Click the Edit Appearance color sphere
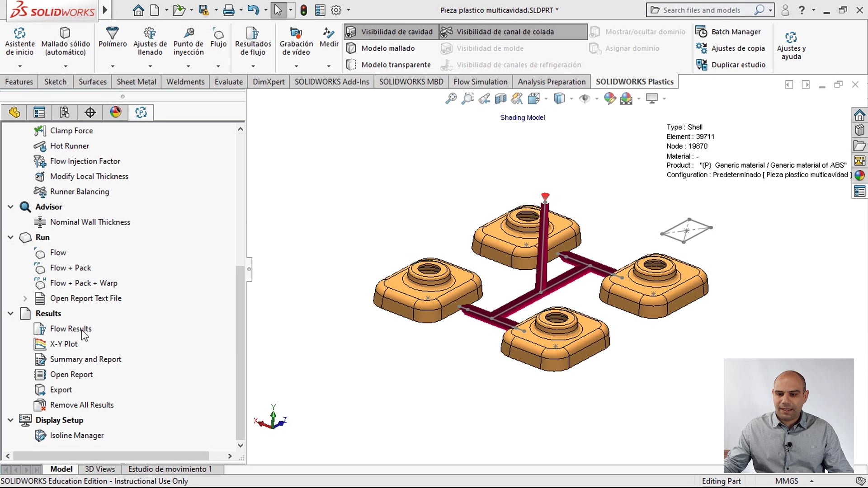 (x=610, y=99)
